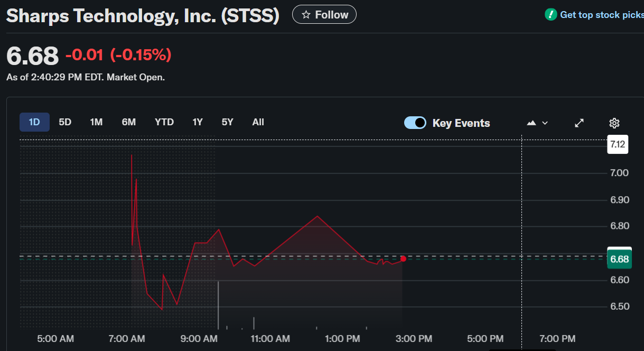Screen dimensions: 644x351
Task: Show the 6M chart range
Action: pos(129,122)
